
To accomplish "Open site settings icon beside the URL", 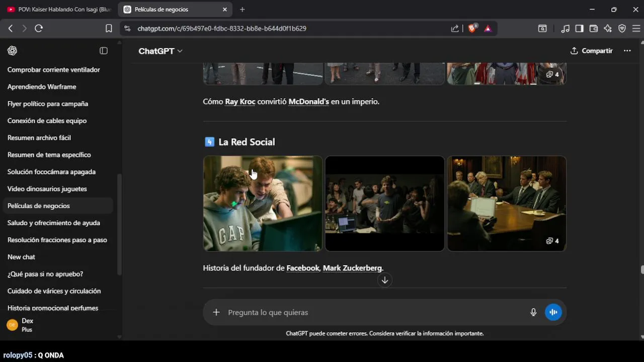I will point(127,29).
